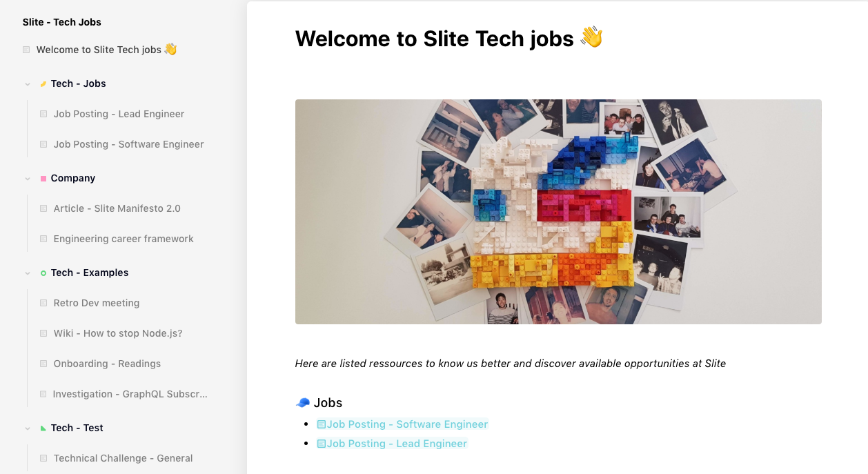Open Onboarding - Readings note

tap(107, 364)
